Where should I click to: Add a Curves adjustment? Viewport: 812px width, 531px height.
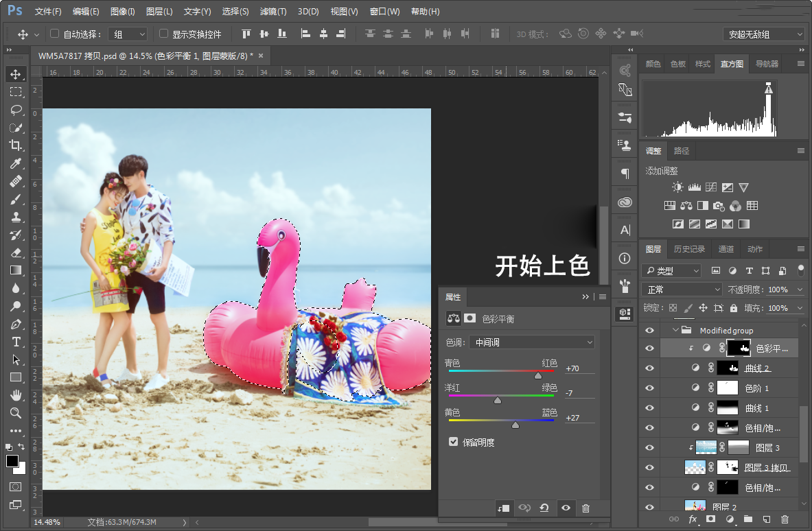point(711,187)
